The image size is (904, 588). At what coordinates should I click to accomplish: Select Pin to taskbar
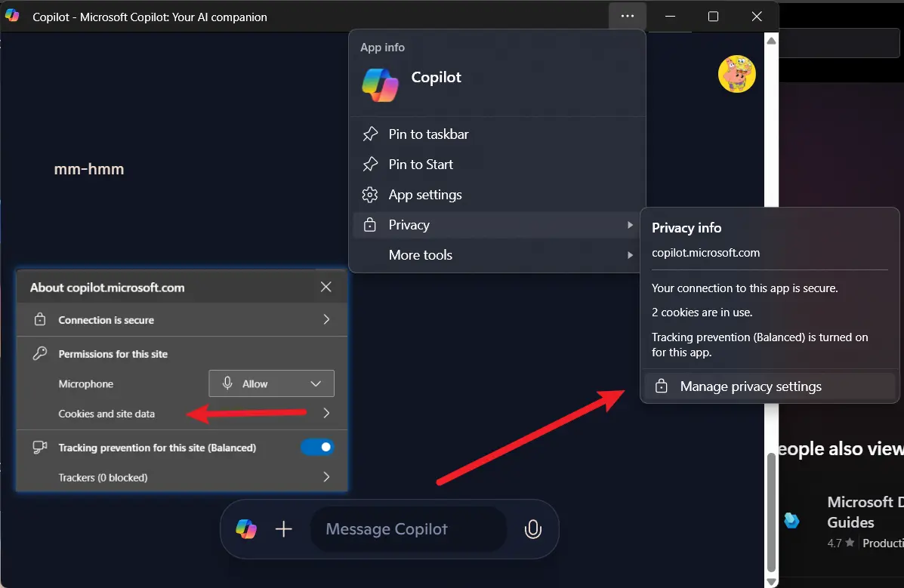coord(497,134)
